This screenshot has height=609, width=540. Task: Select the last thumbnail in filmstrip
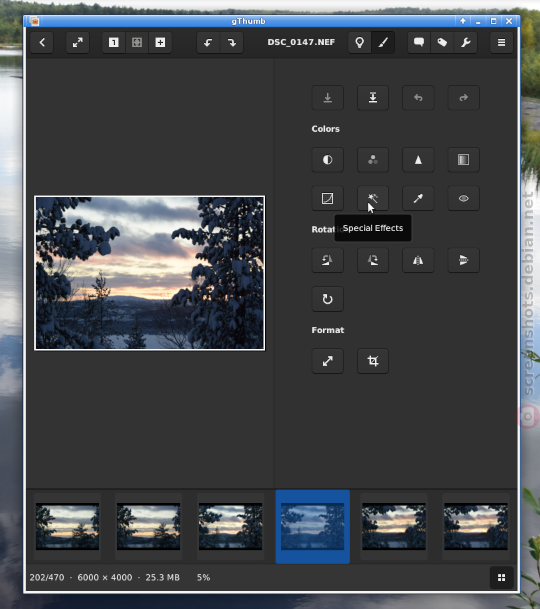[476, 526]
